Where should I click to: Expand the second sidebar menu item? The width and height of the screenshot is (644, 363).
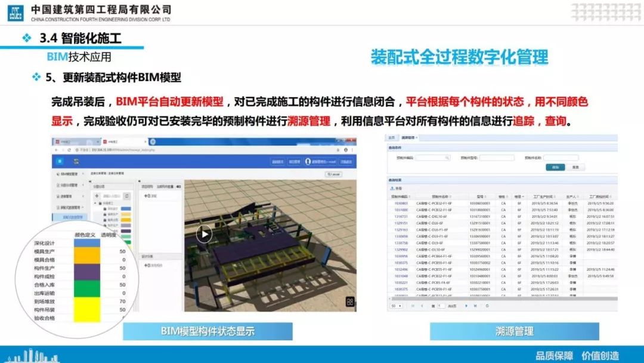(x=69, y=186)
